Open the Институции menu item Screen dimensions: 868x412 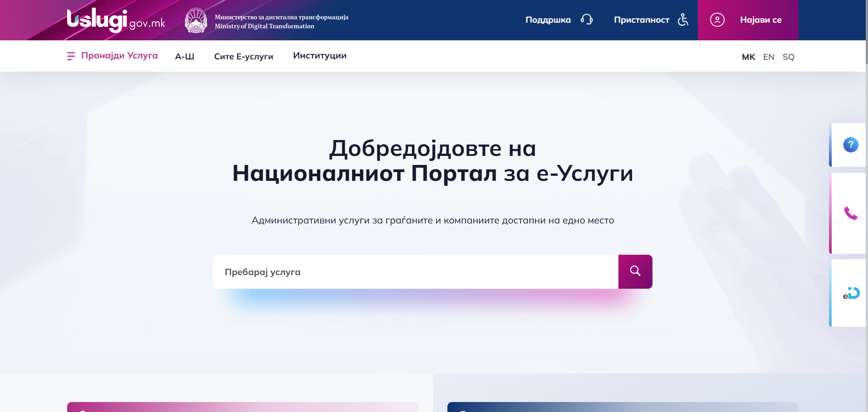[x=319, y=55]
